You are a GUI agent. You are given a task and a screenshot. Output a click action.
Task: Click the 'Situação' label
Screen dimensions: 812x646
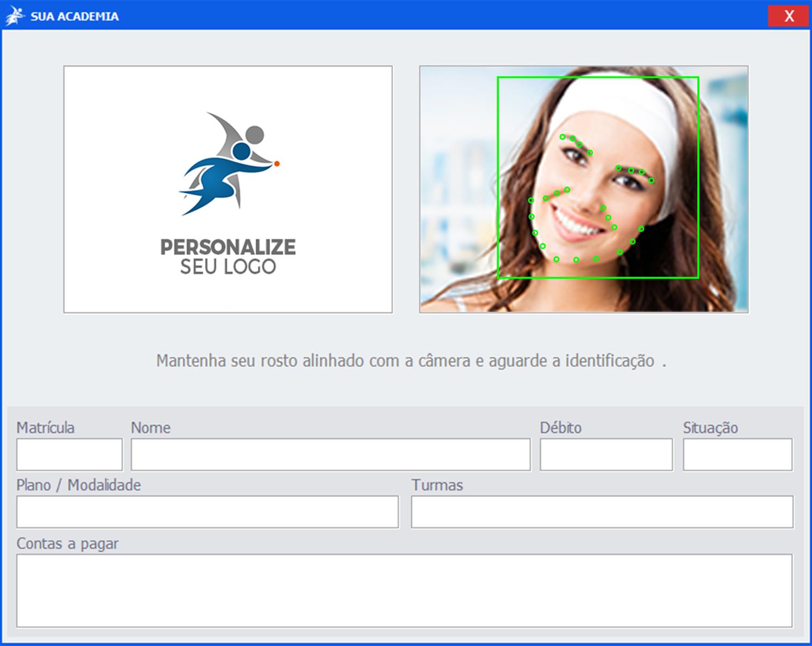tap(710, 428)
